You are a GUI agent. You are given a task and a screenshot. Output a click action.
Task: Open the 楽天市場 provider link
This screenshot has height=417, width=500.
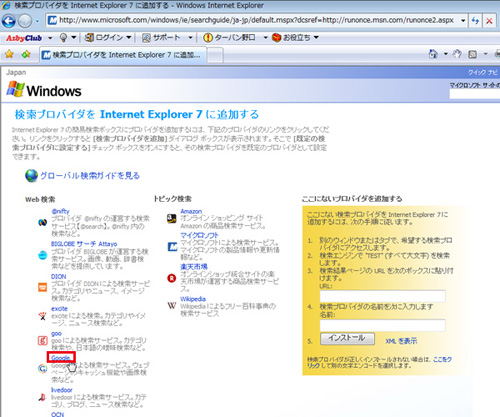194,266
